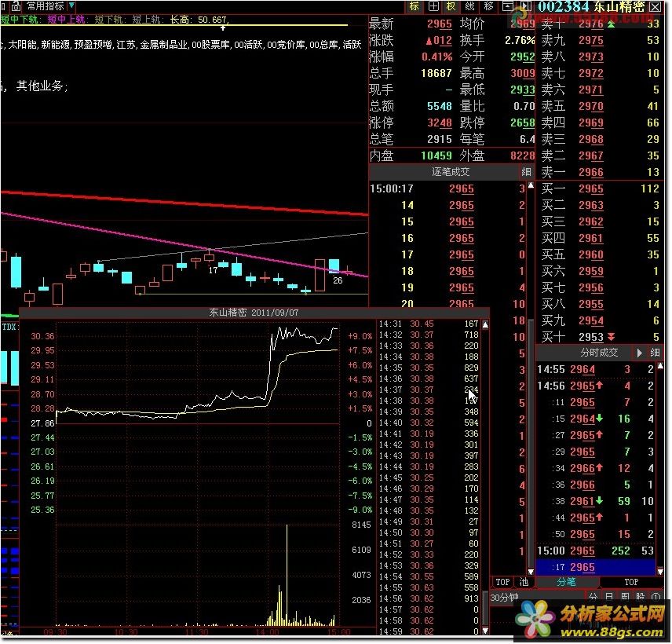Click the 东山精密 2011/09/07 title bar
Viewport: 672px width, 644px height.
point(254,313)
